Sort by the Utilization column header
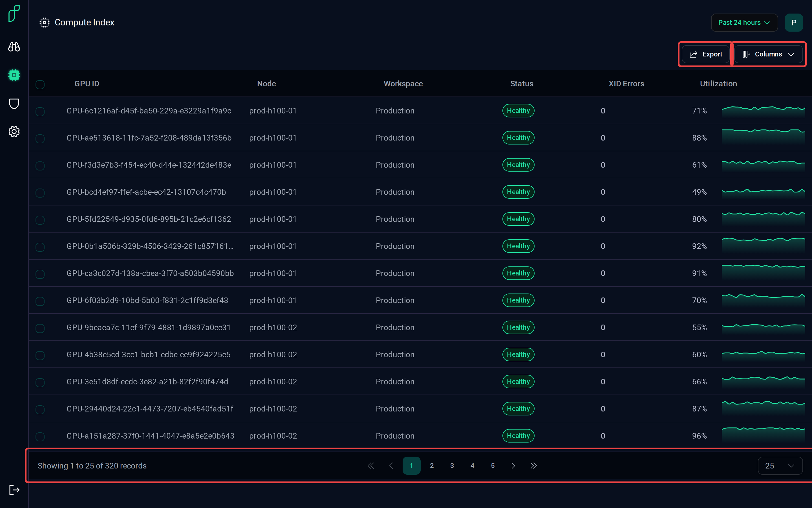 coord(718,84)
